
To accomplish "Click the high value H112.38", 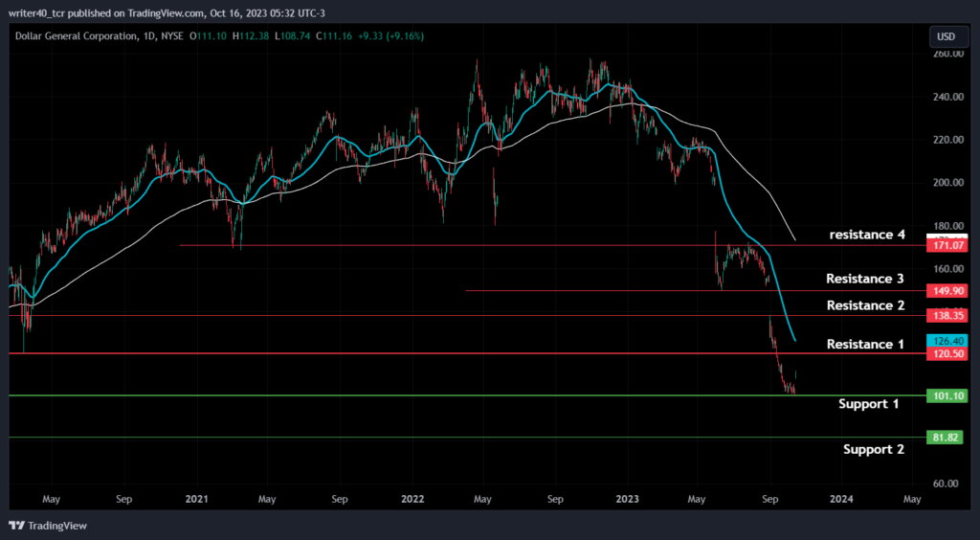I will 251,37.
